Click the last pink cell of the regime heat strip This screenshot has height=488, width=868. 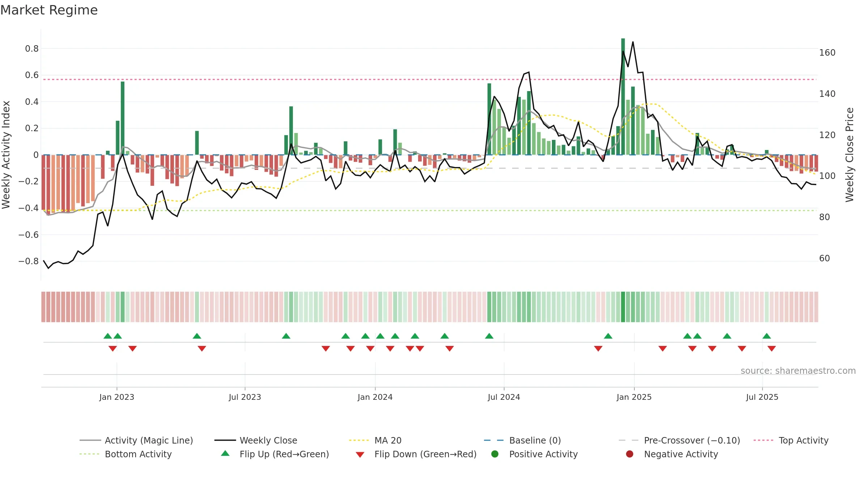click(816, 307)
